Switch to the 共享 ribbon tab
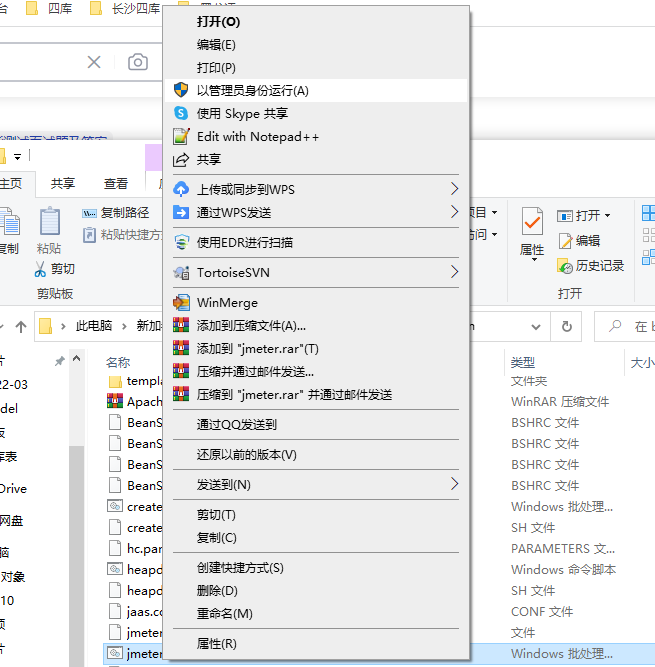The height and width of the screenshot is (667, 655). (x=63, y=183)
